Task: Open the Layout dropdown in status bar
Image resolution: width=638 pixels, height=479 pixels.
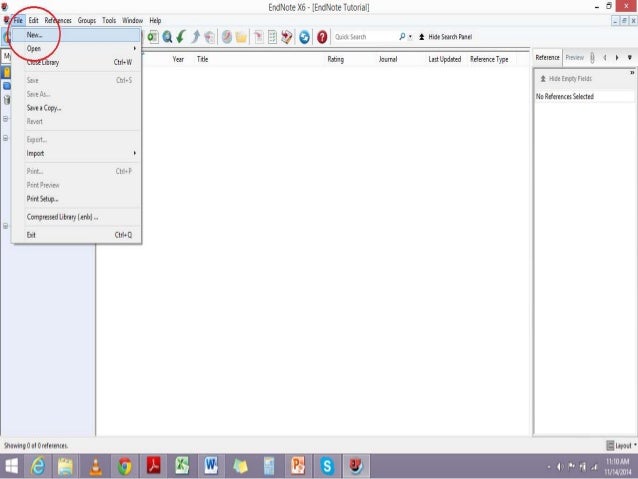Action: coord(621,446)
